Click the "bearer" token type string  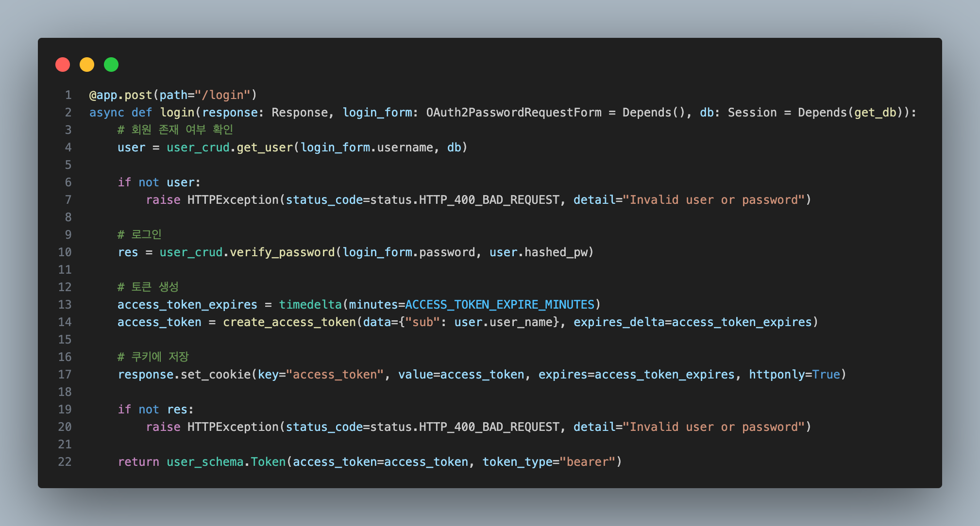pyautogui.click(x=588, y=462)
